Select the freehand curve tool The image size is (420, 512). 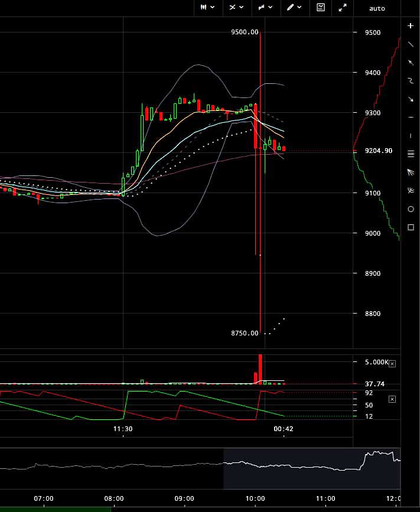tap(411, 81)
